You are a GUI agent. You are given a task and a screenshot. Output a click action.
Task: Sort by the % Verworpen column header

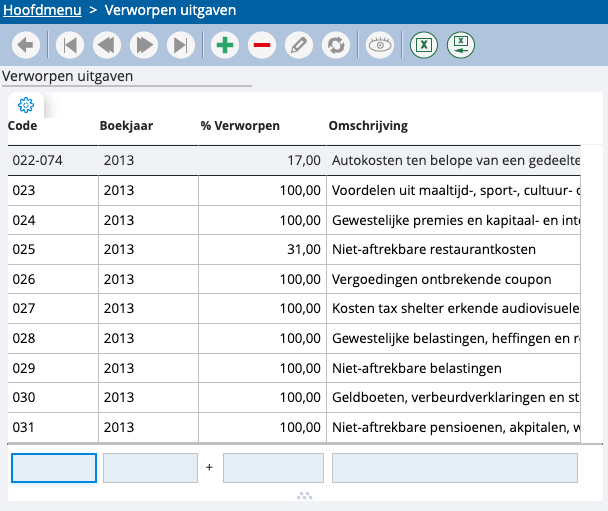point(240,126)
